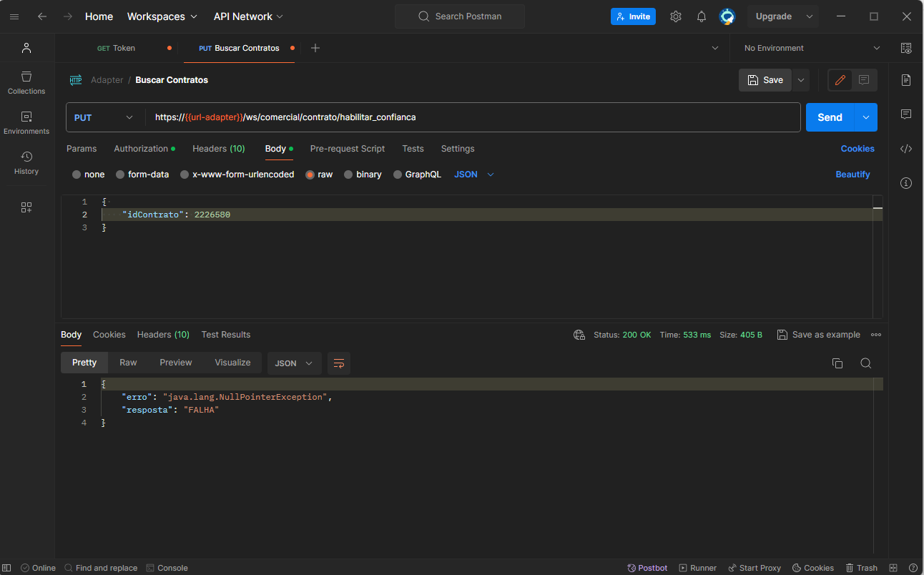Open History in sidebar
924x575 pixels.
26,163
